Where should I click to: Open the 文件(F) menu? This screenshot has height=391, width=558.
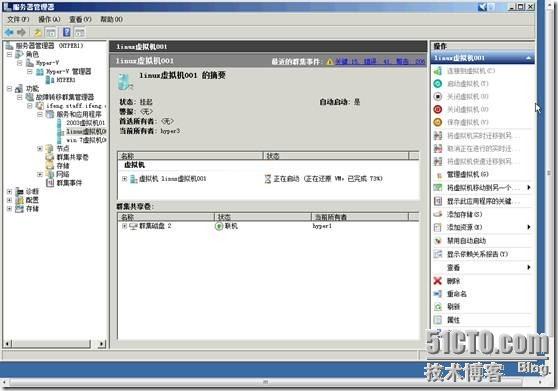coord(18,19)
